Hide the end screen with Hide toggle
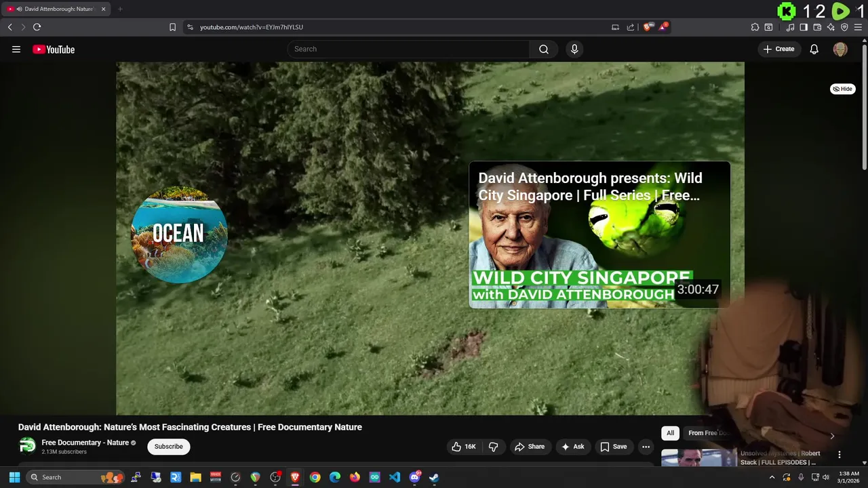This screenshot has width=868, height=488. tap(843, 89)
